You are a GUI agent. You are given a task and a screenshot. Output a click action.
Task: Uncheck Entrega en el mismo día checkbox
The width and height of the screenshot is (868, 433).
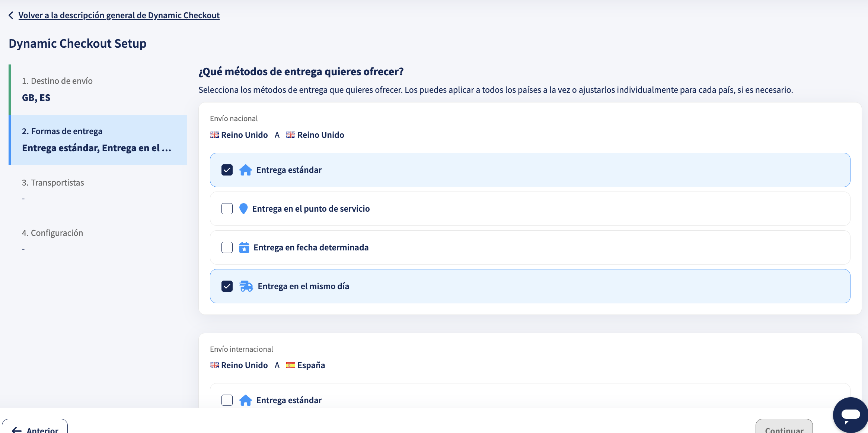pos(227,286)
